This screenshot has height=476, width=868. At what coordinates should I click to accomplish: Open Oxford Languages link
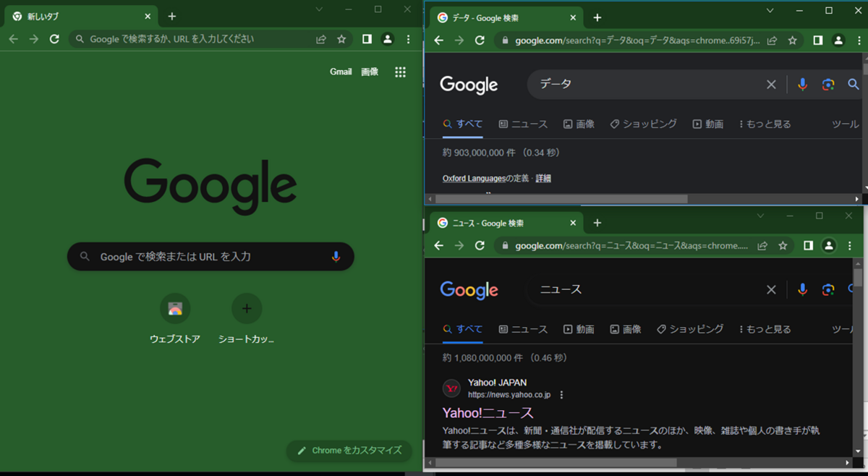coord(474,178)
